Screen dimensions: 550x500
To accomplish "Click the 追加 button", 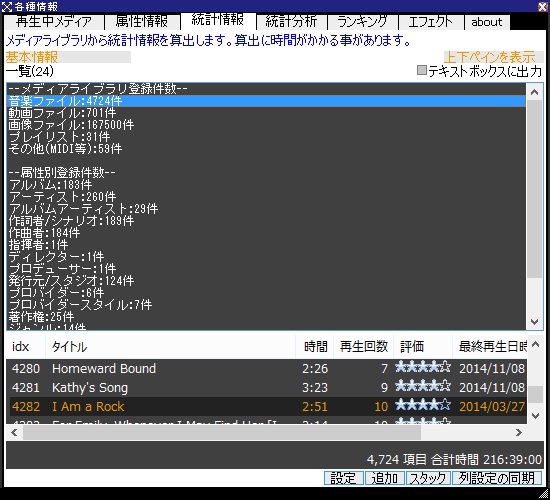I will [385, 478].
